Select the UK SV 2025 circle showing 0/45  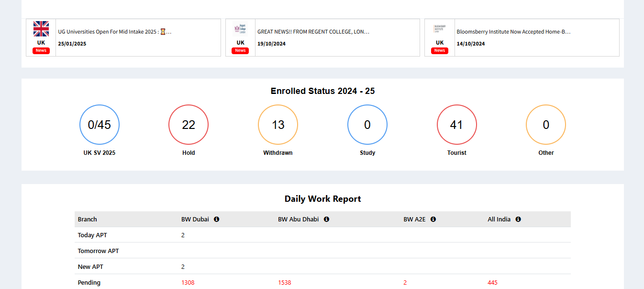(x=100, y=125)
